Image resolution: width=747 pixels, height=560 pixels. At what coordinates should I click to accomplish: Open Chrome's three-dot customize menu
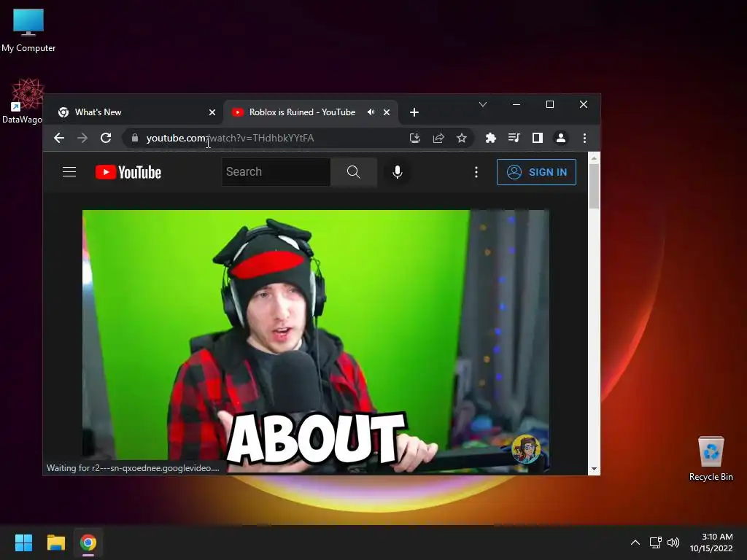pos(584,138)
